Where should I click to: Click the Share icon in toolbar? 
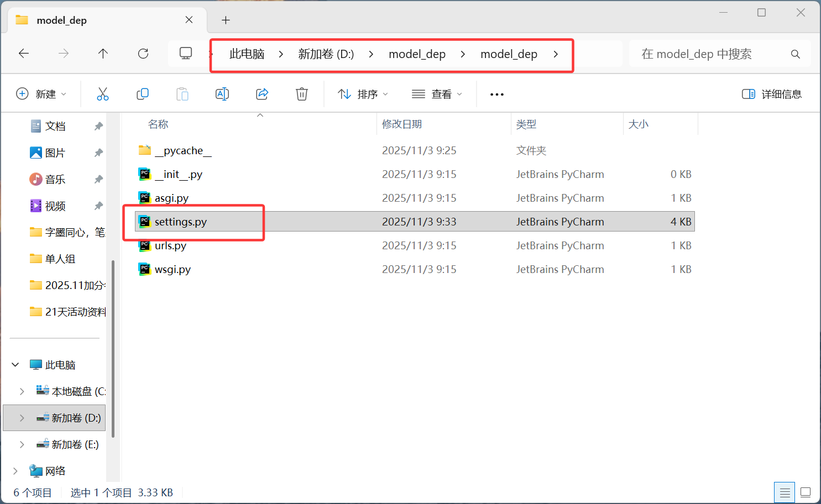(x=262, y=94)
